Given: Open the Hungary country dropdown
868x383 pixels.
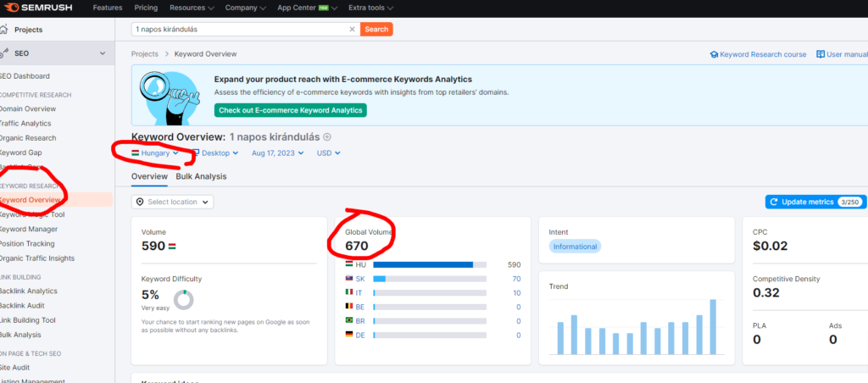Looking at the screenshot, I should click(x=154, y=153).
